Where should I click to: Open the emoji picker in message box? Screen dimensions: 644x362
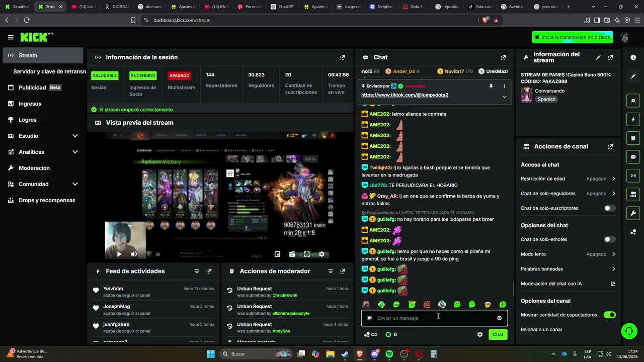499,318
